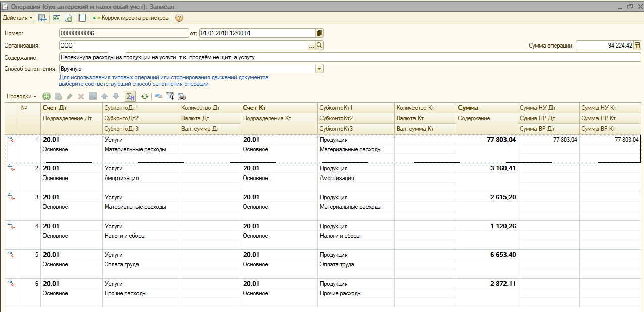644x312 pixels.
Task: Click the delete entry X icon
Action: click(x=81, y=96)
